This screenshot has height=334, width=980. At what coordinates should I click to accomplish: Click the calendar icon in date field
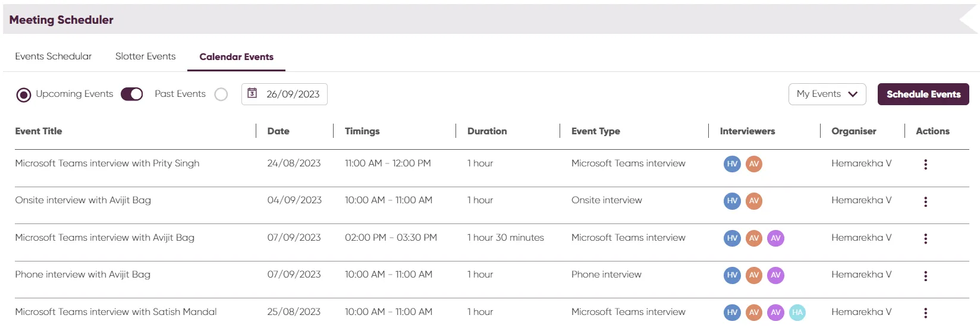coord(252,93)
